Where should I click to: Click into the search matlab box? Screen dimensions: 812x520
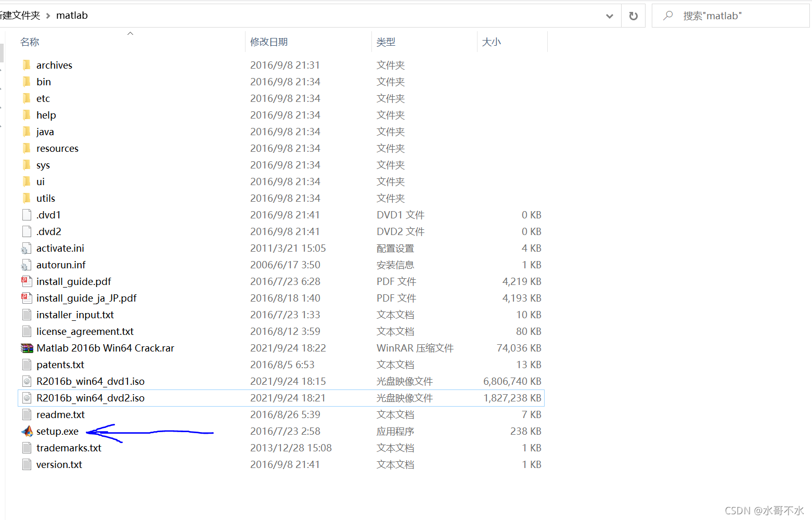(x=730, y=16)
